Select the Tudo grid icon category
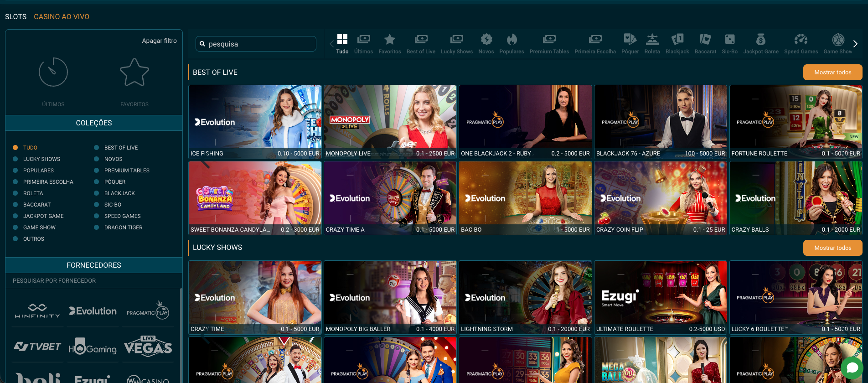 [342, 39]
